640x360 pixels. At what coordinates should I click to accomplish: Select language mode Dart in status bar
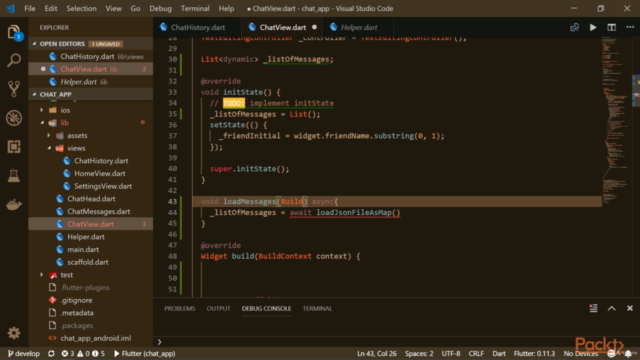click(499, 353)
